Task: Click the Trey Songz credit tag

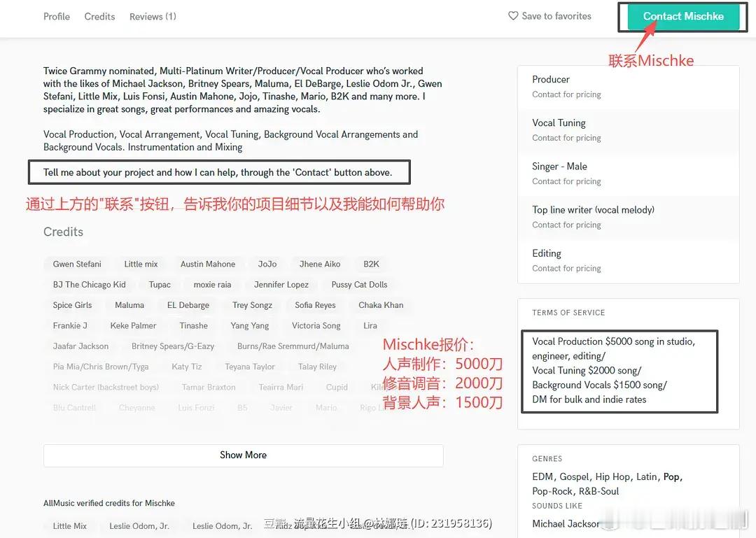Action: click(252, 305)
